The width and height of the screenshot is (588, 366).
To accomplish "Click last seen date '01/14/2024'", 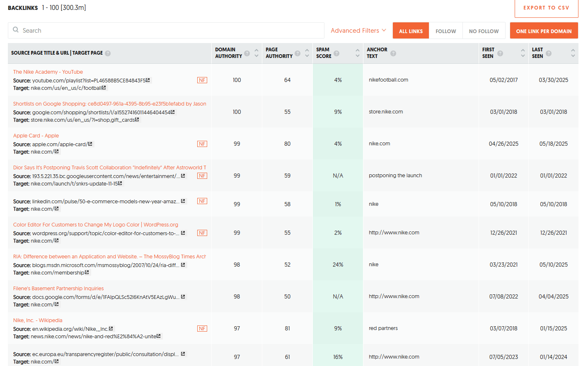I will tap(554, 357).
